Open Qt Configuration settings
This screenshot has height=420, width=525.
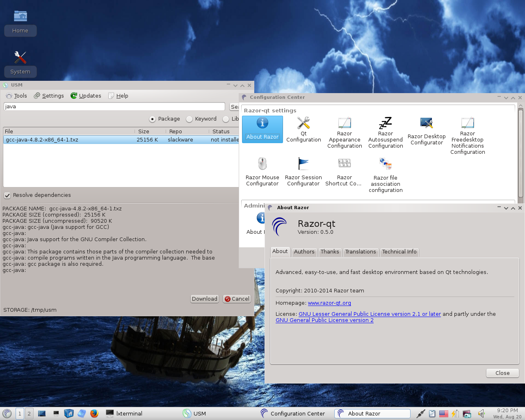(x=304, y=129)
